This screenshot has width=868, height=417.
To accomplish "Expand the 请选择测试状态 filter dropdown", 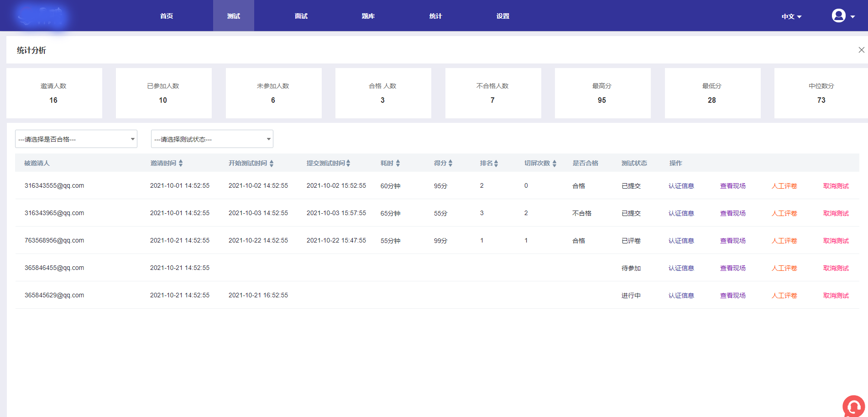I will coord(212,139).
